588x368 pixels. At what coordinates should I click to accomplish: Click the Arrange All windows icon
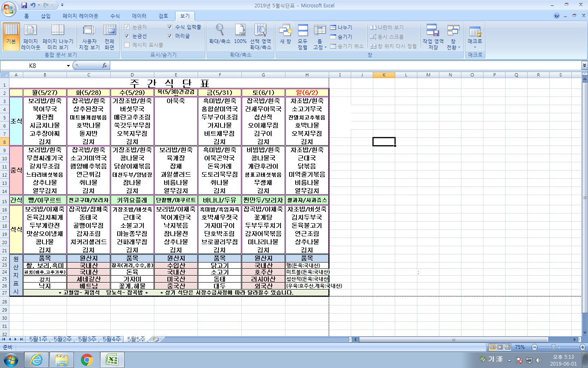(x=303, y=36)
